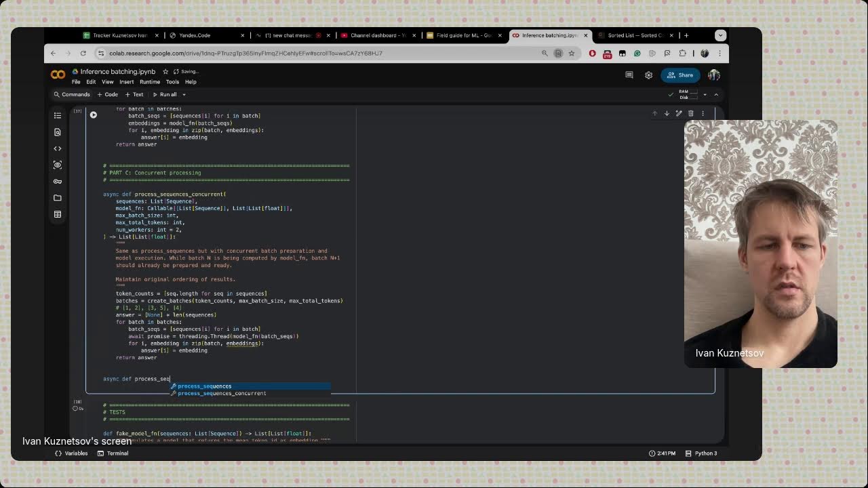Click the Python 3 runtime status

(x=701, y=453)
